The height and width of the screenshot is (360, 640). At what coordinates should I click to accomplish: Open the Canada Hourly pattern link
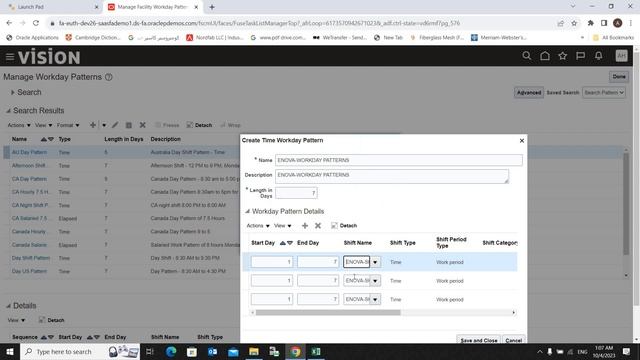tap(29, 231)
